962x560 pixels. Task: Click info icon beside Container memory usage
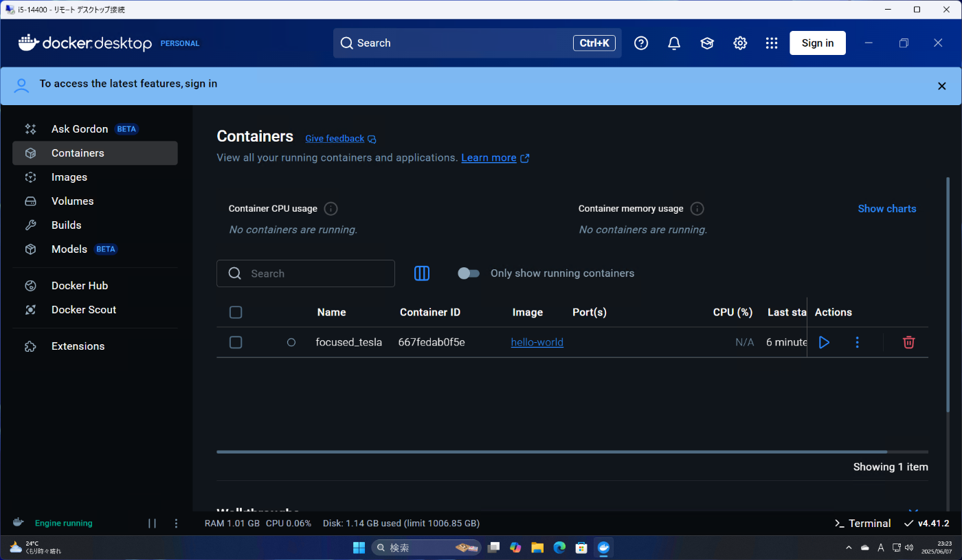coord(697,209)
